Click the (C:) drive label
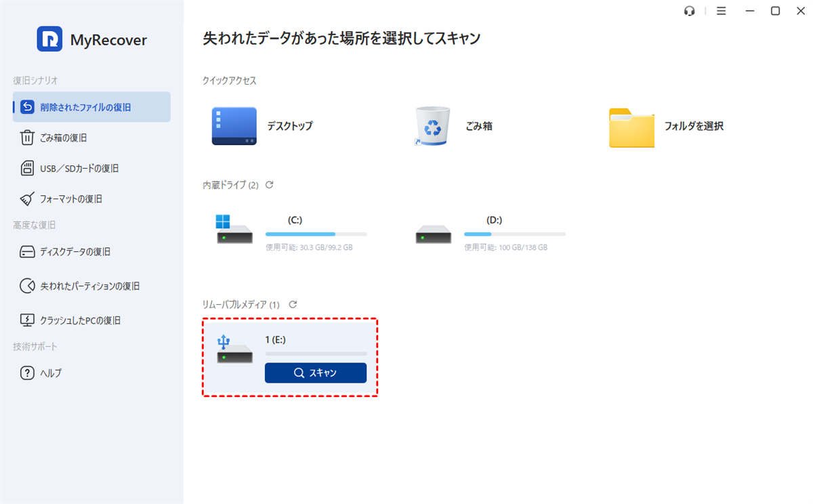 coord(295,220)
